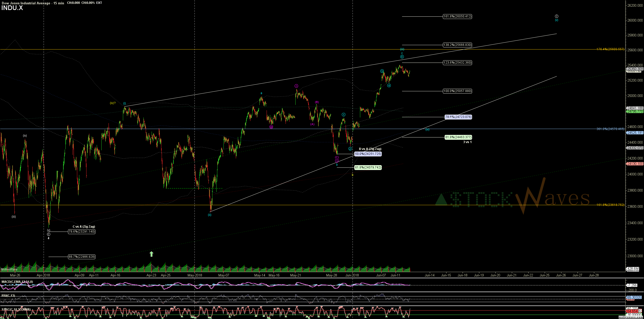Click the C vs A (Zig Zag) label

(x=84, y=227)
